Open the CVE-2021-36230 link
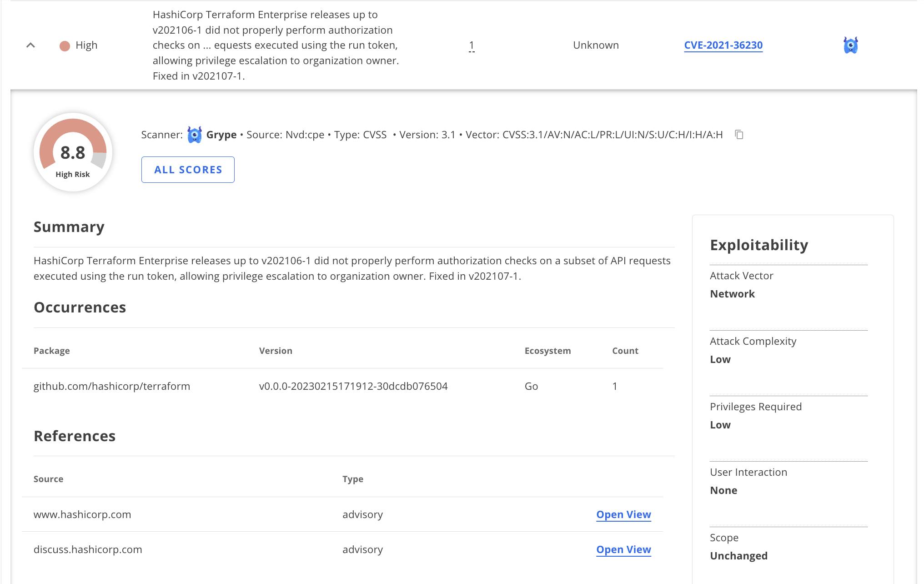Image resolution: width=924 pixels, height=584 pixels. pyautogui.click(x=723, y=45)
